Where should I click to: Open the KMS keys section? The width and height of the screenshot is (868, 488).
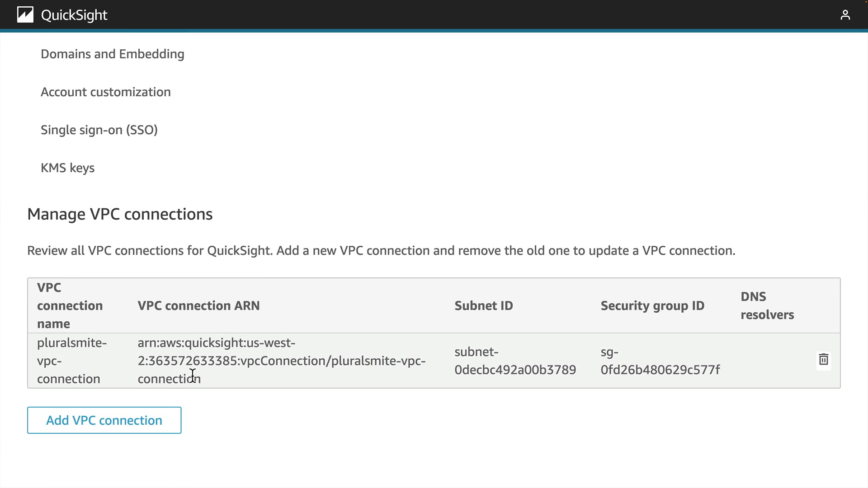tap(68, 168)
